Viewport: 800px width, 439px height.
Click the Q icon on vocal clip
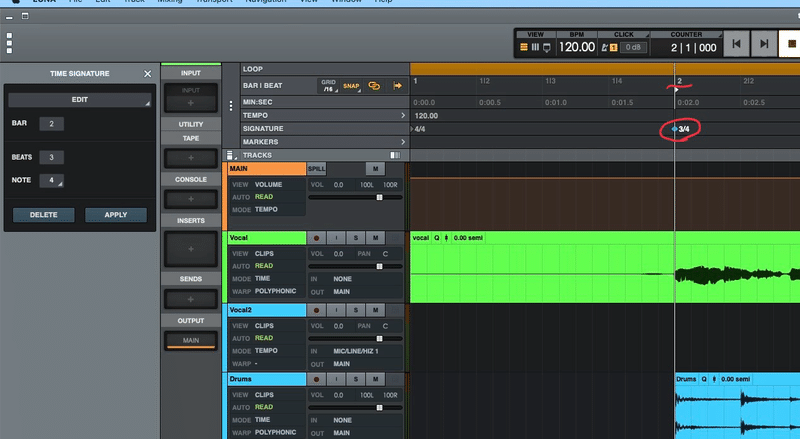click(437, 238)
